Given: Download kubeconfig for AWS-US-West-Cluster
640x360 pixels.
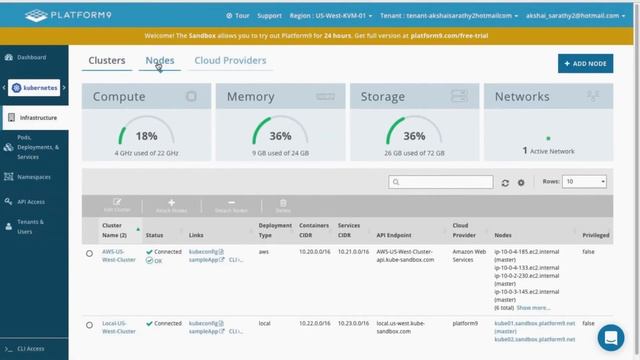Looking at the screenshot, I should [x=206, y=252].
